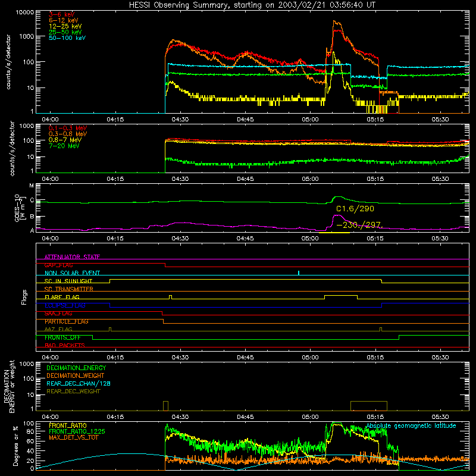The image size is (476, 476).
Task: Click the FRONT_RATIO_1225 legend label
Action: coord(77,431)
